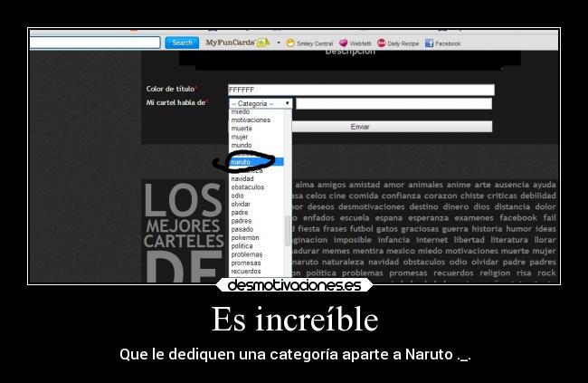
Task: Open the 'naturaleza' tag link
Action: pyautogui.click(x=343, y=262)
